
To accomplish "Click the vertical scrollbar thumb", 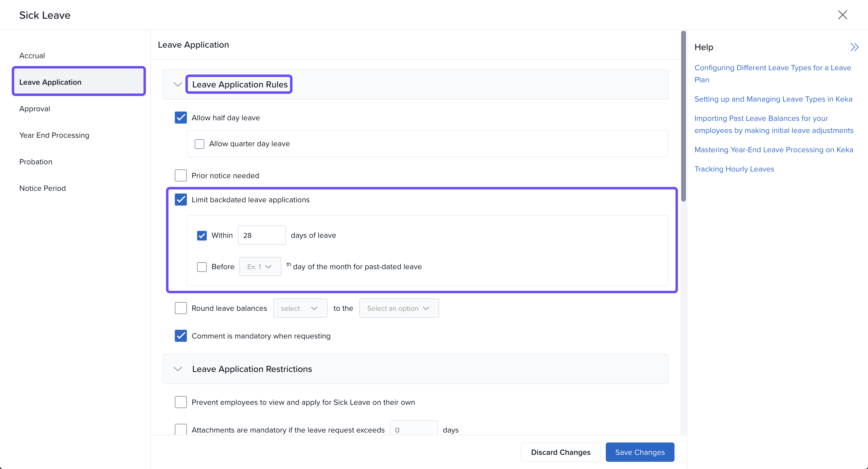I will click(683, 116).
